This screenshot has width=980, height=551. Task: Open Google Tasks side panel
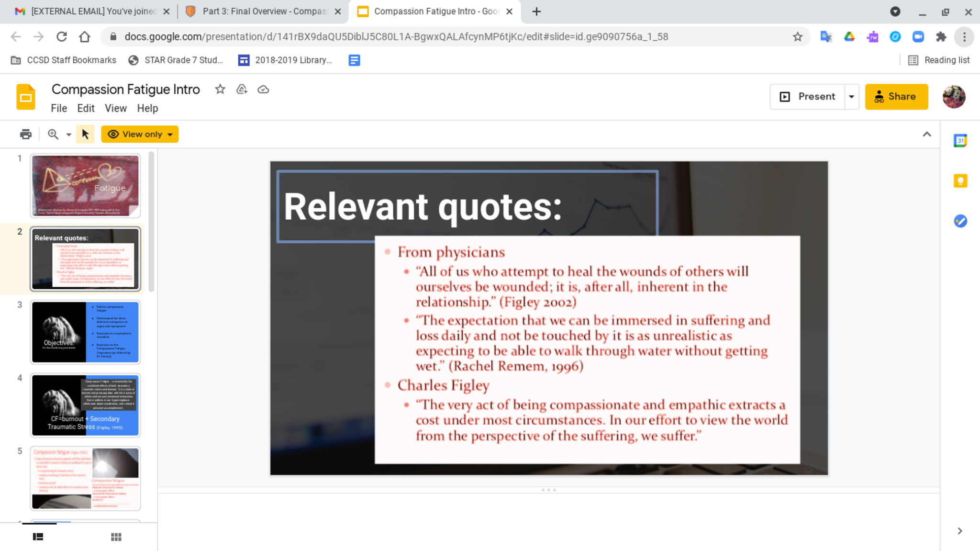point(960,221)
